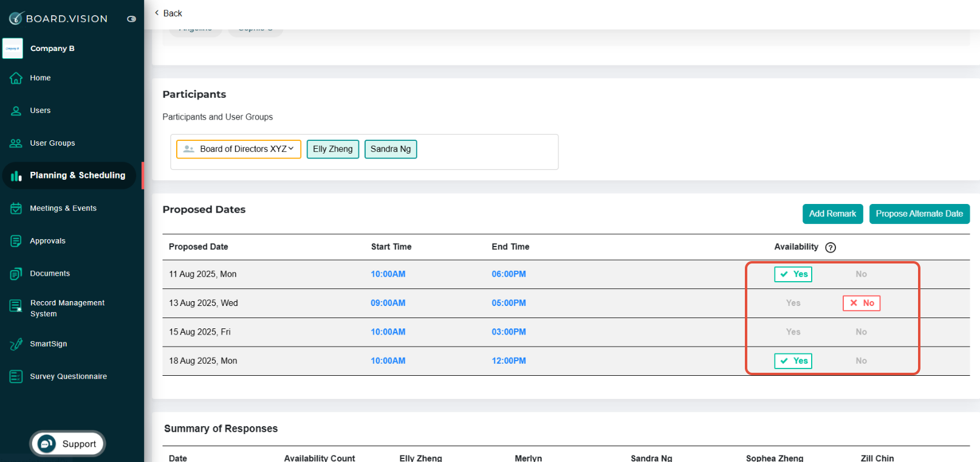Select No for 15 Aug 2025

pos(861,332)
